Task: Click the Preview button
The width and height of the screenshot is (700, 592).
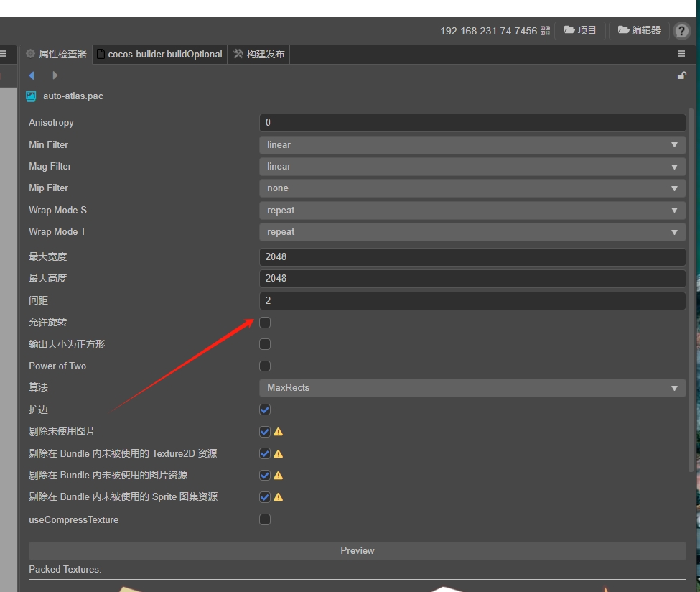Action: [x=357, y=551]
